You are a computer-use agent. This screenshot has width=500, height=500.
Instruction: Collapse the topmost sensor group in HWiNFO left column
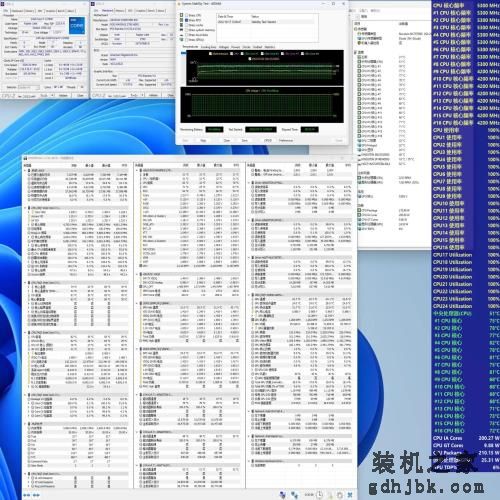tap(25, 170)
